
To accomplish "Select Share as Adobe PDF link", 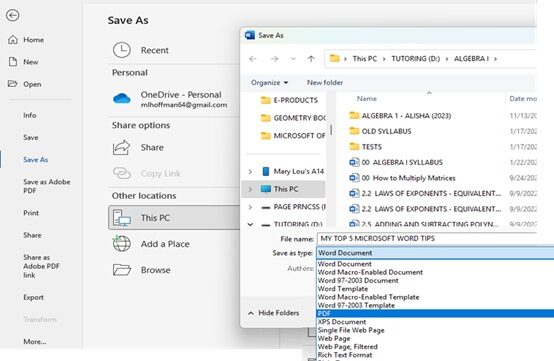I will coord(41,266).
